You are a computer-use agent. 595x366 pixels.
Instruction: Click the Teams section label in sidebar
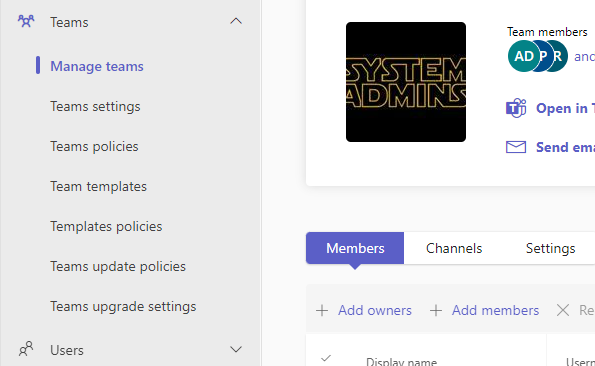(69, 22)
